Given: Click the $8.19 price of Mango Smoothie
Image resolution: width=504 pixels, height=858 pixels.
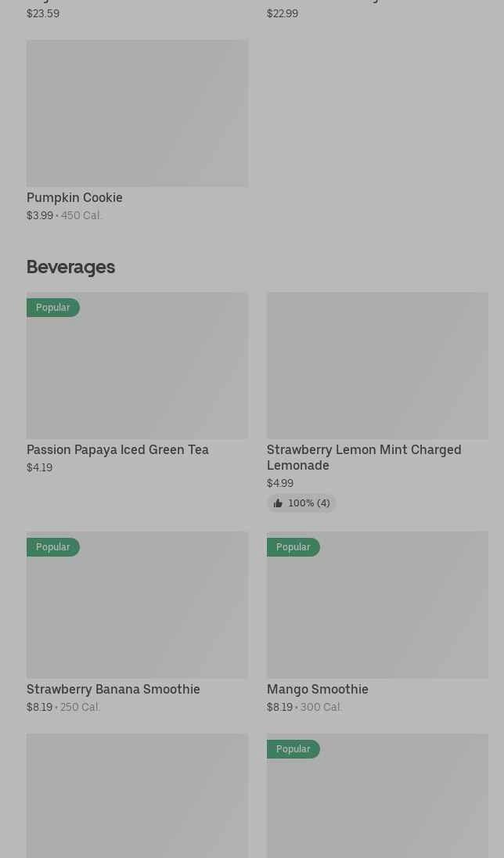Looking at the screenshot, I should tap(279, 708).
